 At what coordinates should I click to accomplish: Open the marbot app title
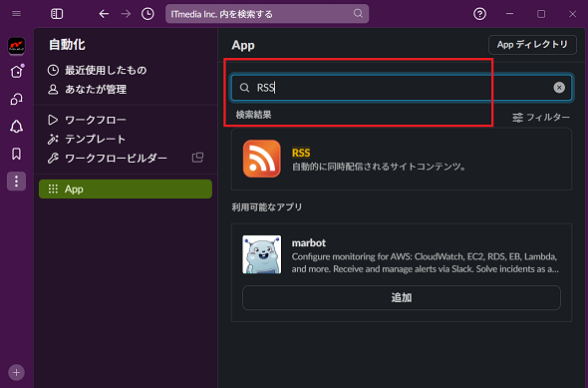(309, 242)
